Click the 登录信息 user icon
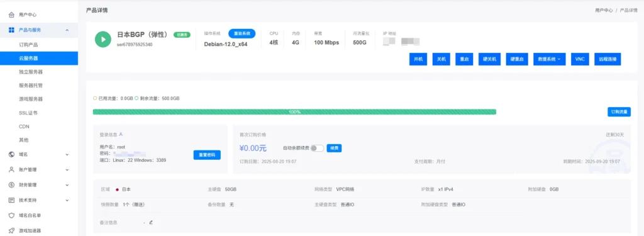Screen dimensions: 644x236 (x=121, y=134)
